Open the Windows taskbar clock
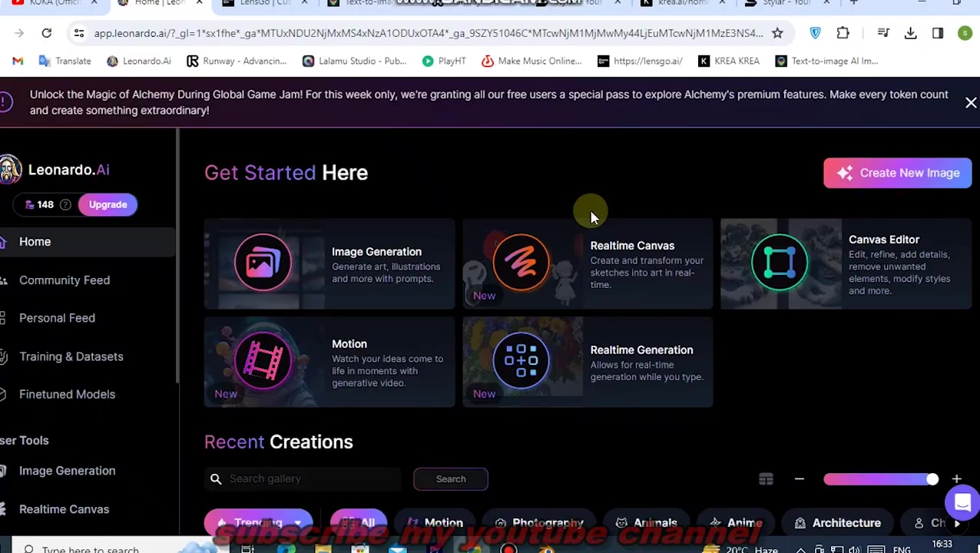The width and height of the screenshot is (980, 553). coord(942,545)
